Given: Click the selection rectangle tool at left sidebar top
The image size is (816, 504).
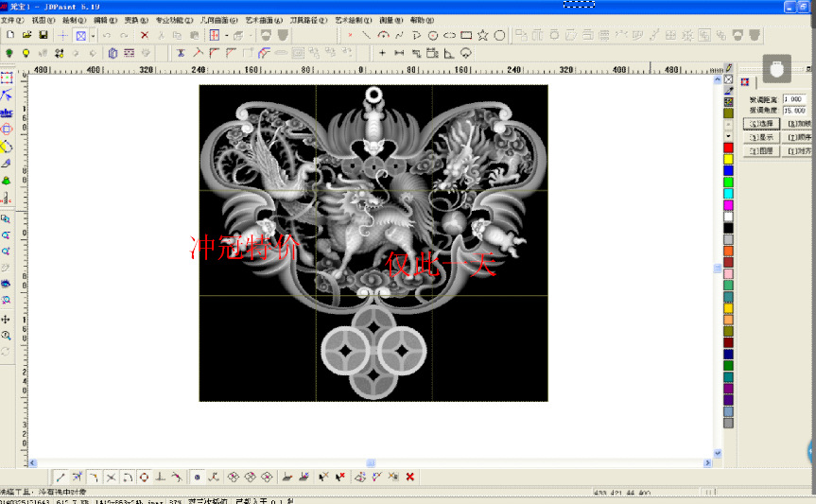Looking at the screenshot, I should pos(7,78).
